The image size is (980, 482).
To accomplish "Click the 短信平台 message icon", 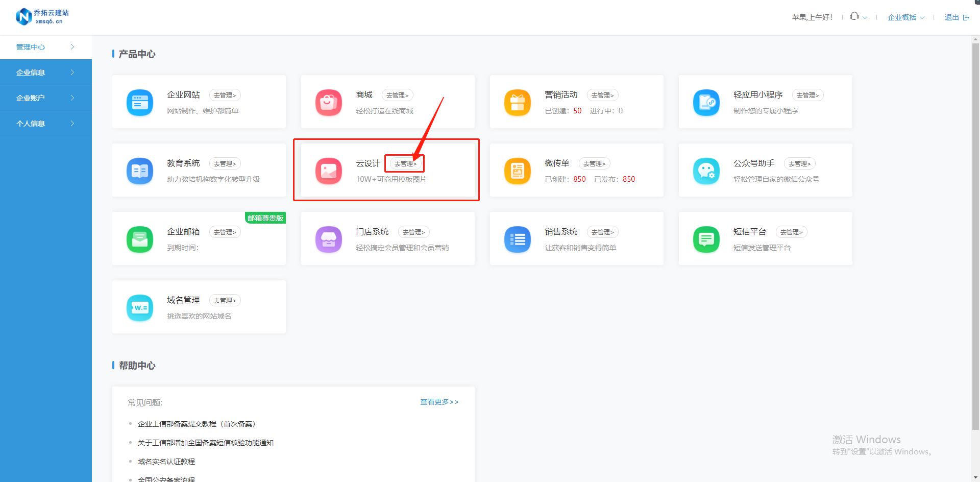I will point(706,239).
